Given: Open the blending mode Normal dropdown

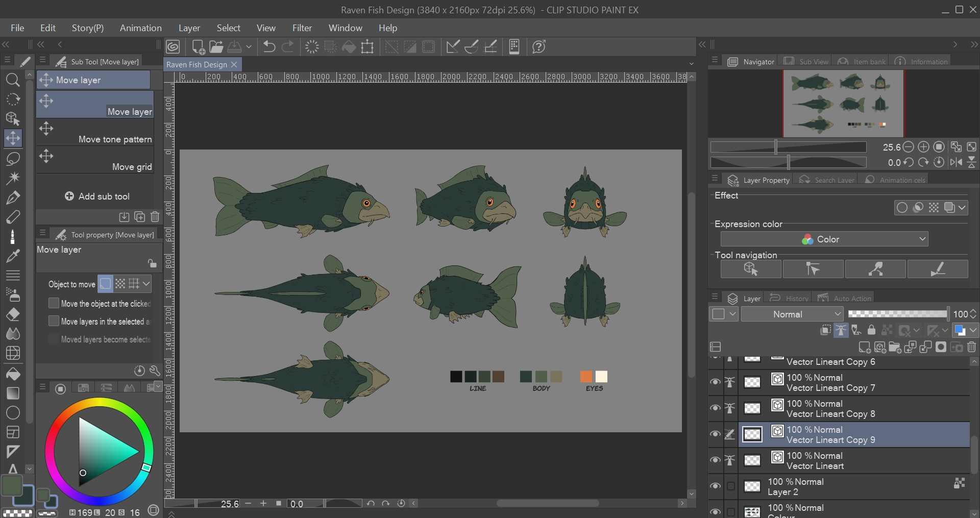Looking at the screenshot, I should 792,314.
